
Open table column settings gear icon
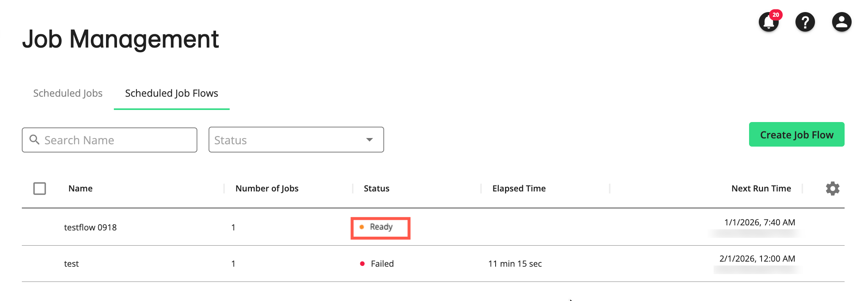(833, 189)
